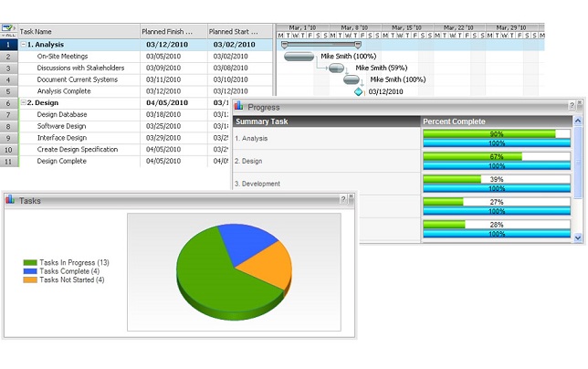
Task: Click the Analysis Complete milestone diamond
Action: point(359,91)
